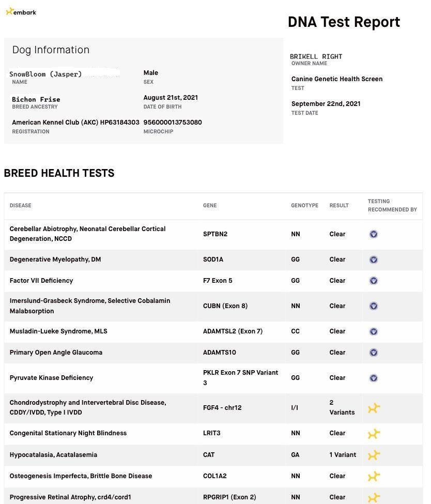The height and width of the screenshot is (504, 431).
Task: Click the badge icon for Primary Open Angle Glaucoma
Action: pos(374,353)
